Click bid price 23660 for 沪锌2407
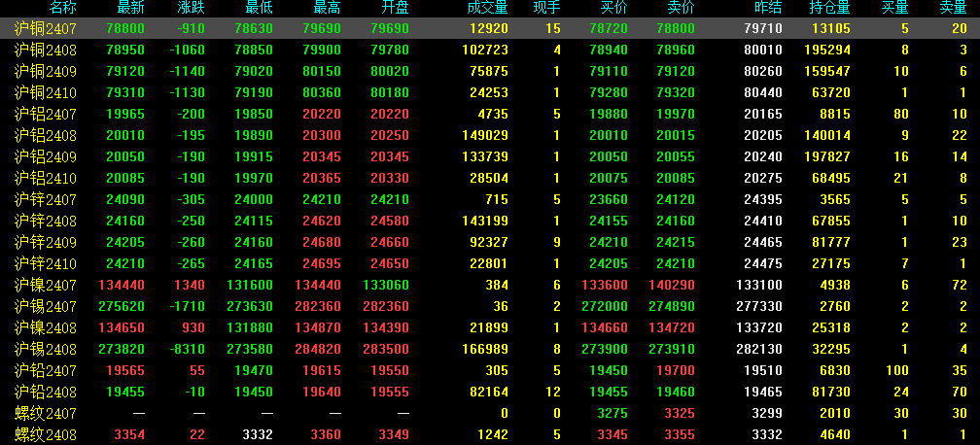 click(609, 199)
